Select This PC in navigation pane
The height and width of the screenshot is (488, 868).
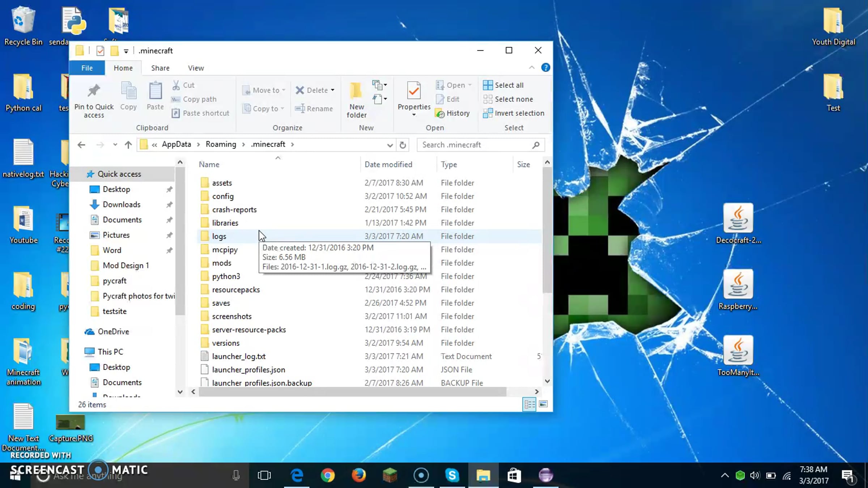point(110,352)
